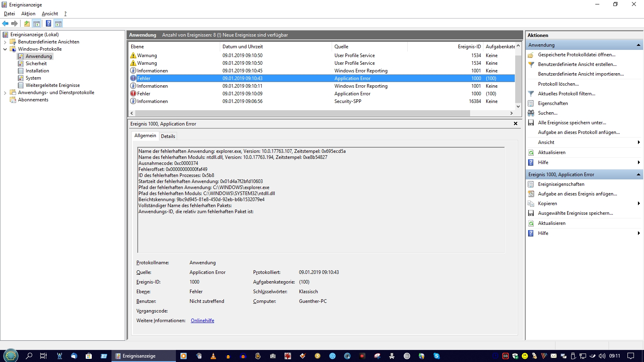Close the event preview pane with the X

(516, 123)
